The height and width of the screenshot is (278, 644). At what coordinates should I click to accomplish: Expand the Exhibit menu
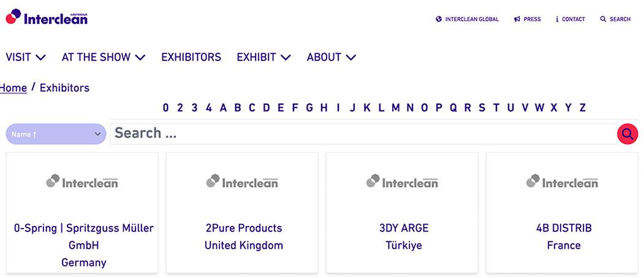[x=263, y=57]
